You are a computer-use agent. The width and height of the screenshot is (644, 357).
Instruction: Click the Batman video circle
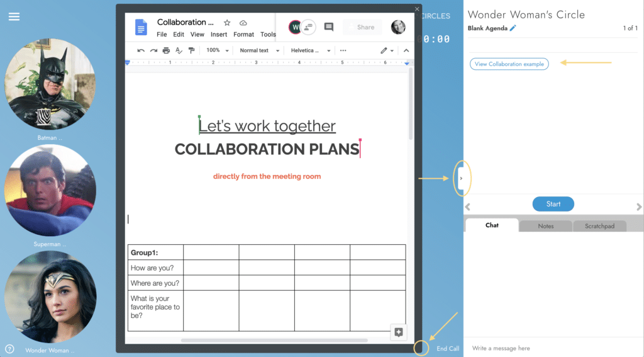[50, 84]
